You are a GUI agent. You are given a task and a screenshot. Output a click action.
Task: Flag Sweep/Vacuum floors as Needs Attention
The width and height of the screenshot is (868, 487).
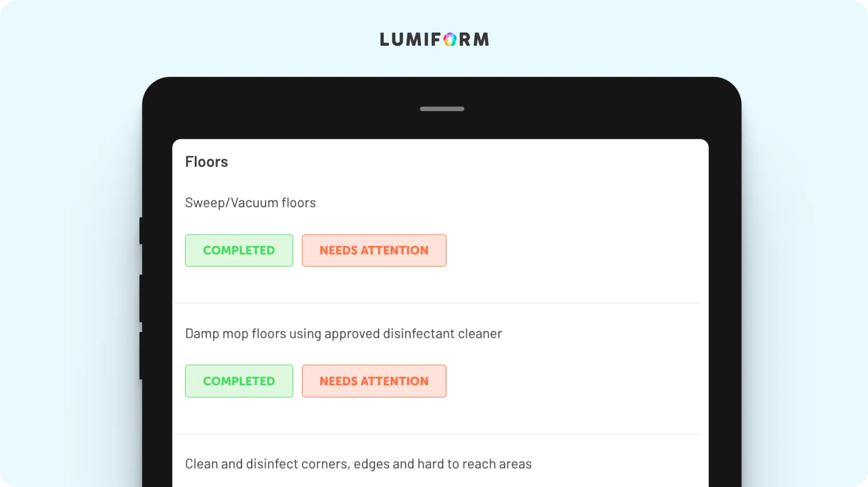[374, 250]
